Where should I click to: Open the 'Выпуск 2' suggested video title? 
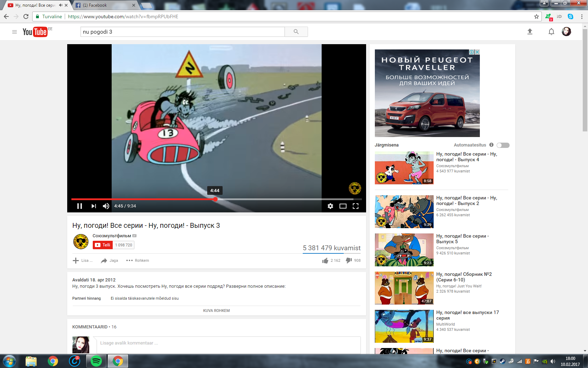tap(467, 200)
